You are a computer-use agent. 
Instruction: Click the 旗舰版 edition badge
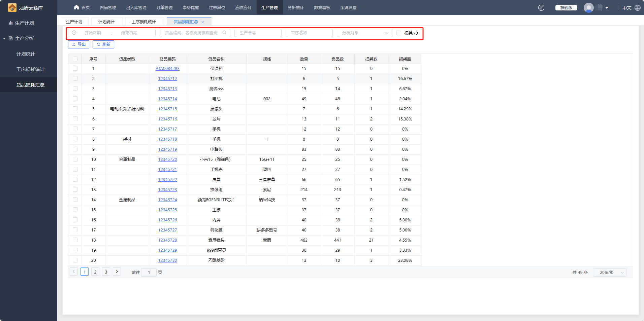(566, 8)
